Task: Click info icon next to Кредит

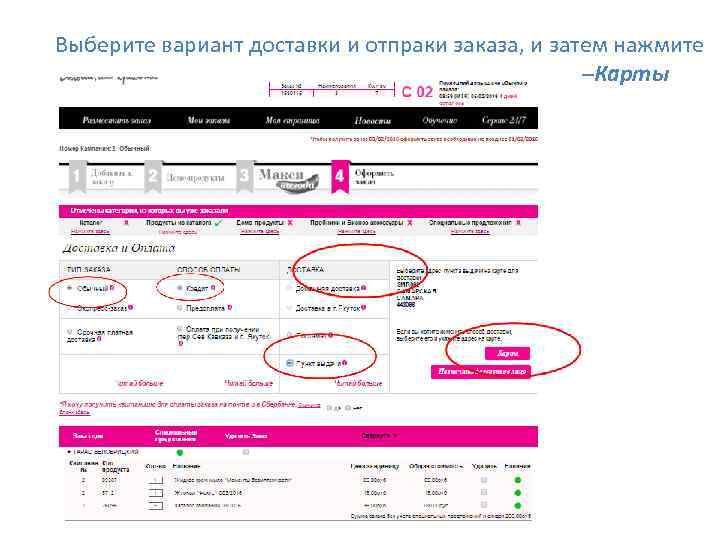Action: (213, 288)
